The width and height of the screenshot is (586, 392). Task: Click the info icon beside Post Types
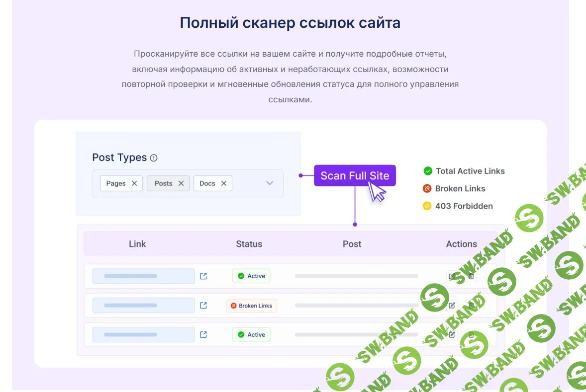click(154, 158)
